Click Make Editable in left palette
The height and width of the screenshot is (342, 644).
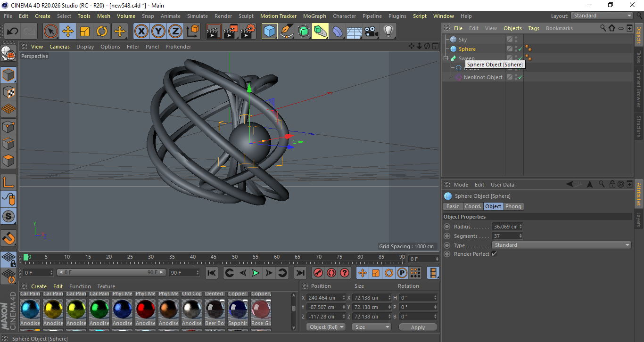[x=8, y=54]
